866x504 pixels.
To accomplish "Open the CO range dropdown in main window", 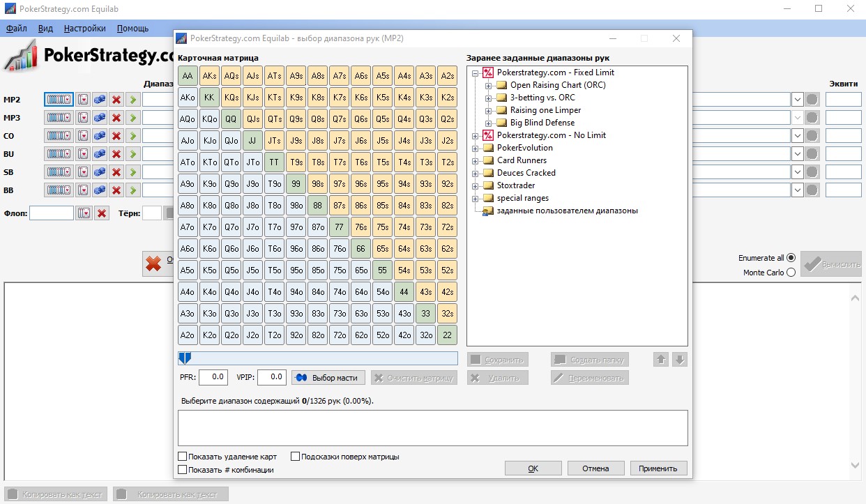I will [797, 135].
